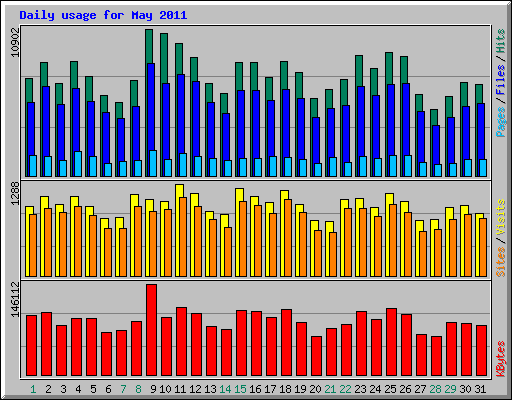Click day 19 on the x-axis
The width and height of the screenshot is (512, 400).
[300, 389]
